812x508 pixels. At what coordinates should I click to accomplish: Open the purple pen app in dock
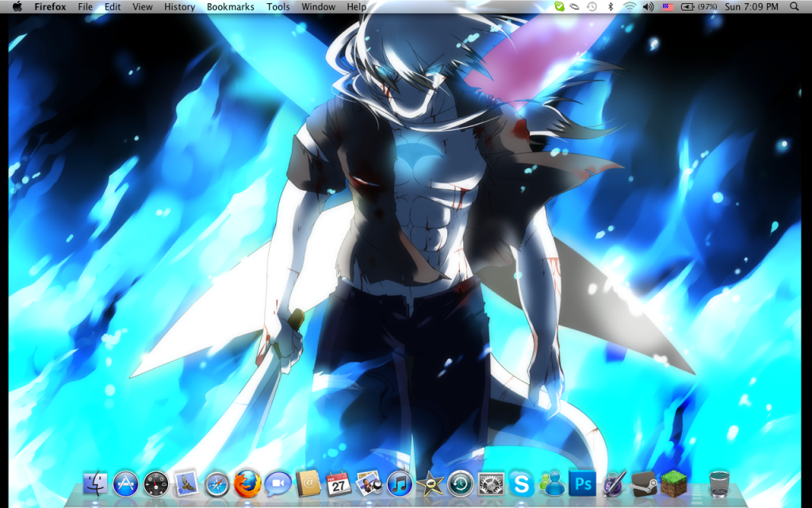613,485
